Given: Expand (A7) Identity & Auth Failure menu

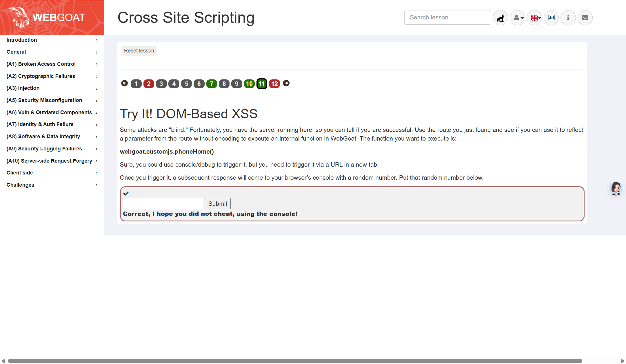Looking at the screenshot, I should pyautogui.click(x=52, y=124).
